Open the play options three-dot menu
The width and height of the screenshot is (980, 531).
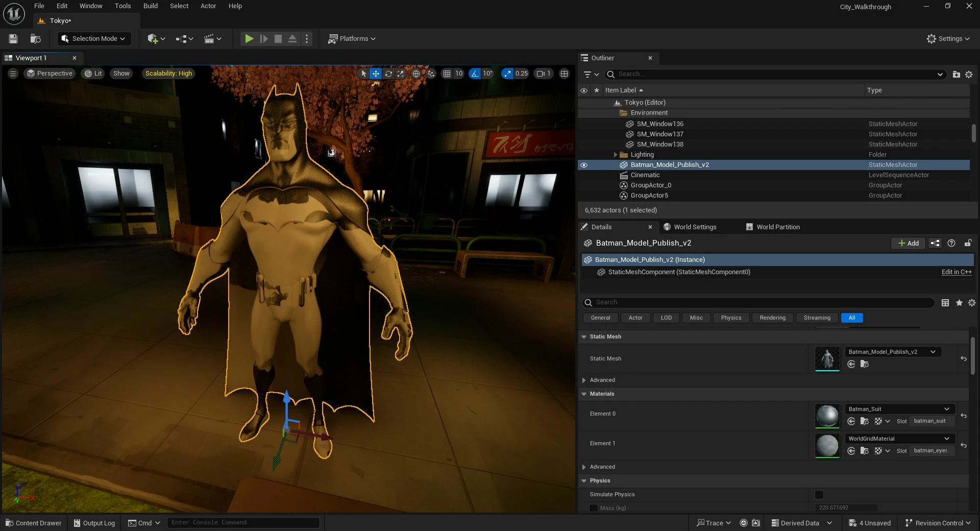[307, 39]
